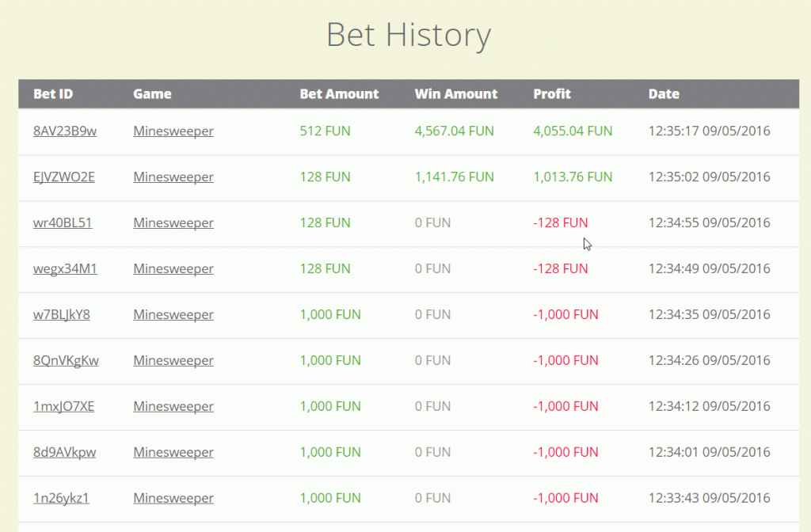Click the Profit column header
811x532 pixels.
(552, 93)
